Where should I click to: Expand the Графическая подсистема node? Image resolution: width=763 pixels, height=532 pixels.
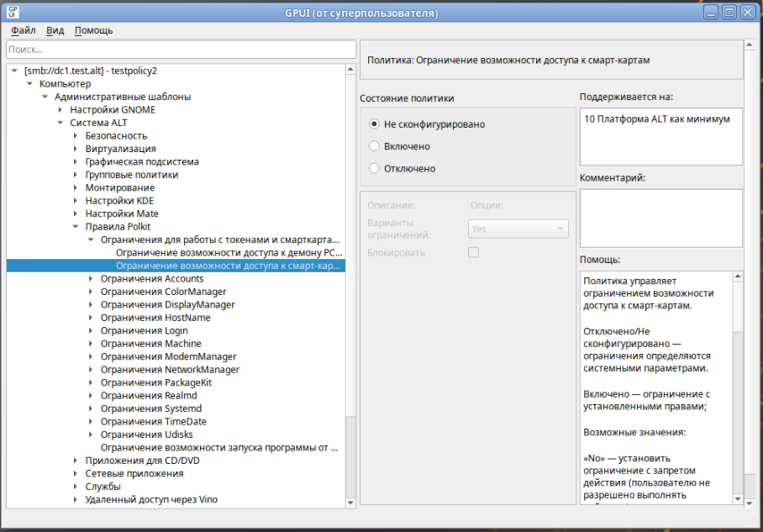[x=76, y=161]
